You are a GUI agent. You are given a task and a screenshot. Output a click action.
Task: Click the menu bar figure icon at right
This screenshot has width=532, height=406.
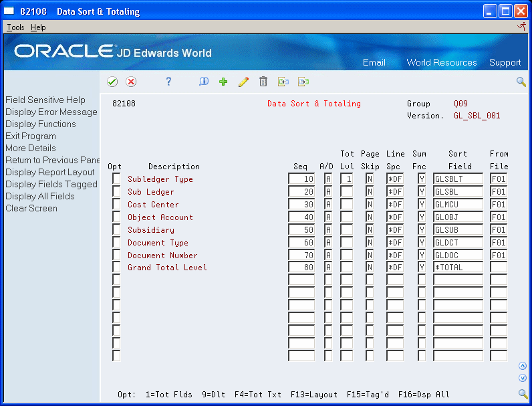coord(522,27)
